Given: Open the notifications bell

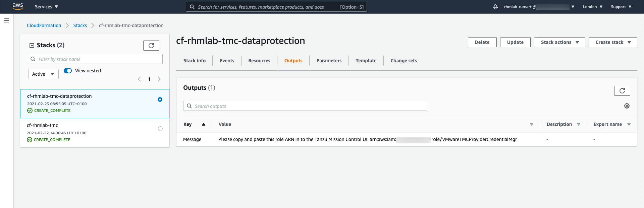Looking at the screenshot, I should pyautogui.click(x=495, y=7).
